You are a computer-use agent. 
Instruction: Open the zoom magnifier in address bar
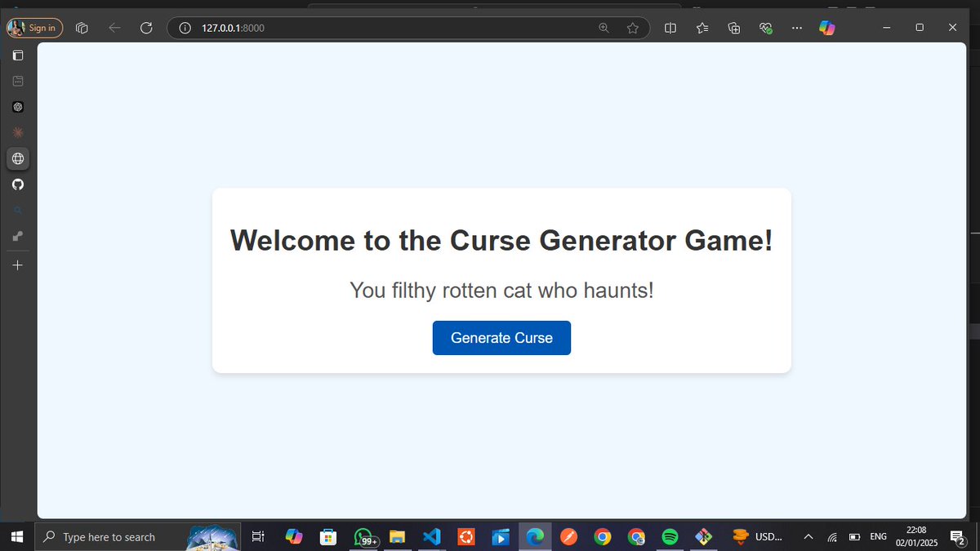coord(604,28)
